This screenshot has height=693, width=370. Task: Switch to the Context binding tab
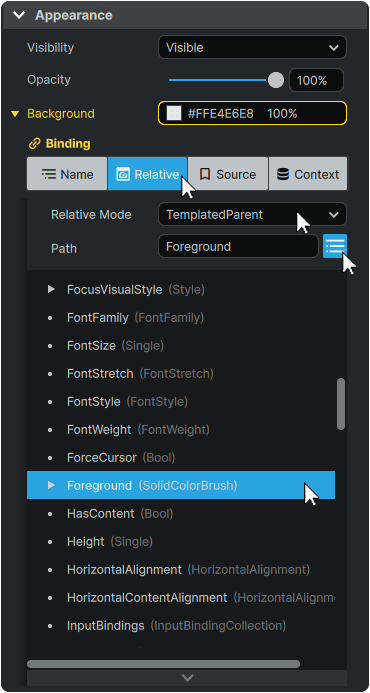(308, 174)
